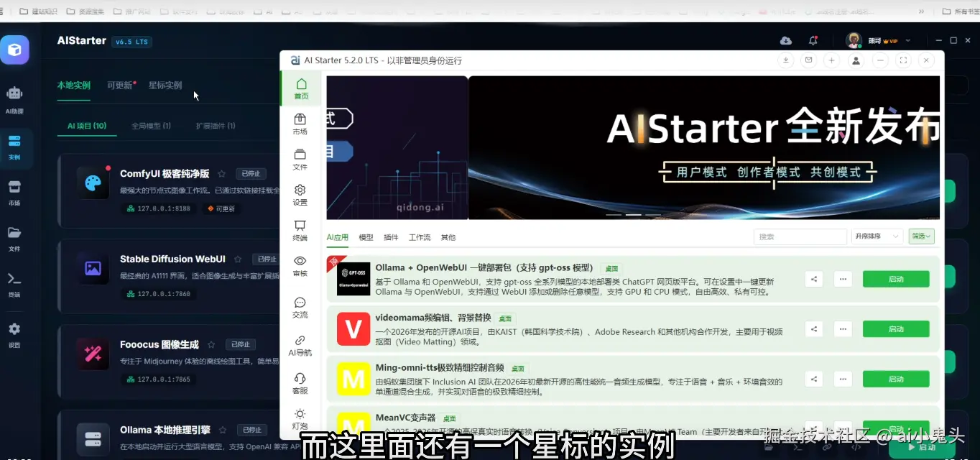Go to 首页 in AI Starter 5.2.0 sidebar

(301, 89)
